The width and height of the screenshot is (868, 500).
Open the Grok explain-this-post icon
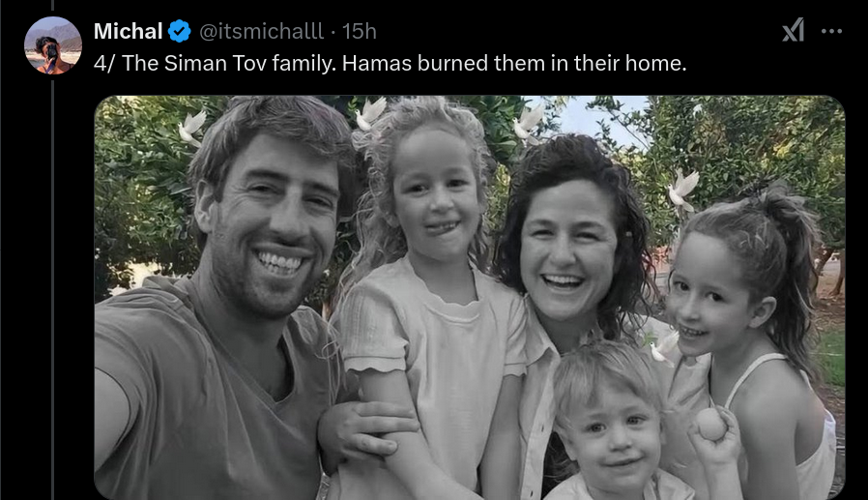793,30
